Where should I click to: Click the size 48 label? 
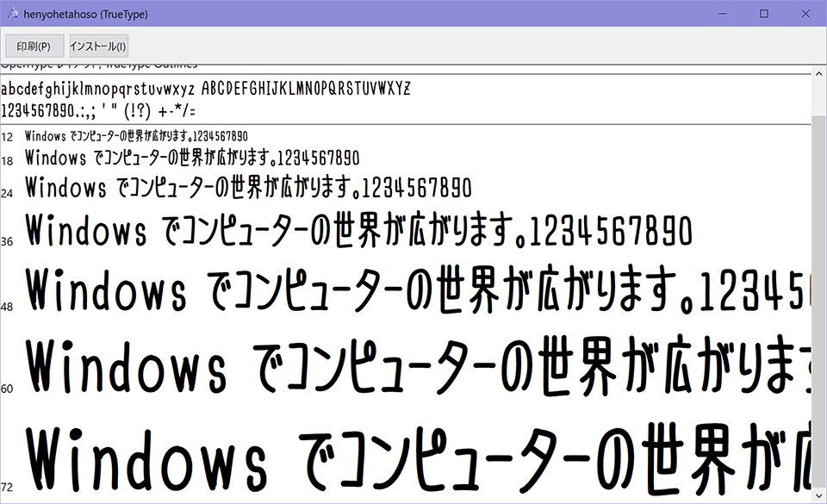coord(7,307)
